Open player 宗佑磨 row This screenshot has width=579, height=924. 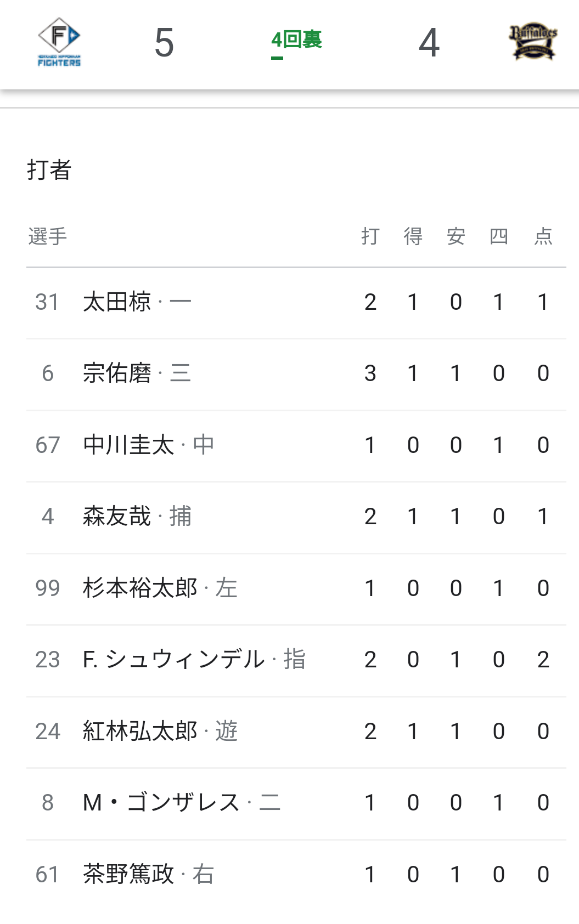point(296,374)
